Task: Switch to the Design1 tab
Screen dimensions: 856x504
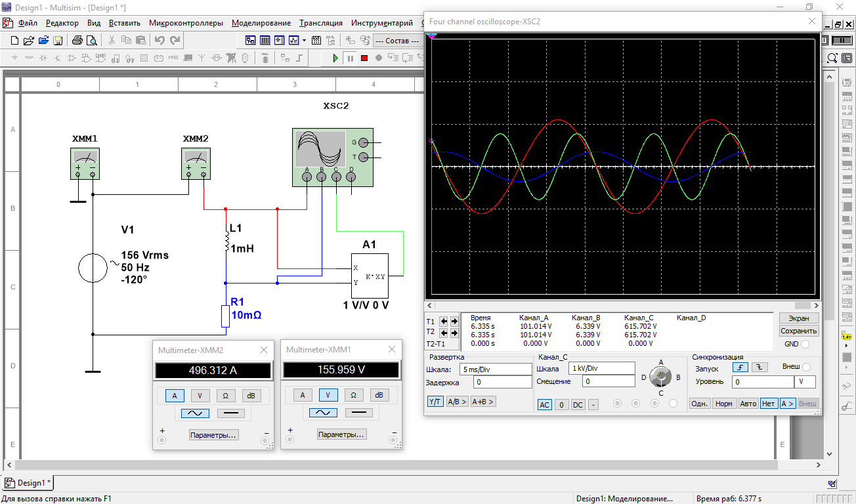Action: 30,483
